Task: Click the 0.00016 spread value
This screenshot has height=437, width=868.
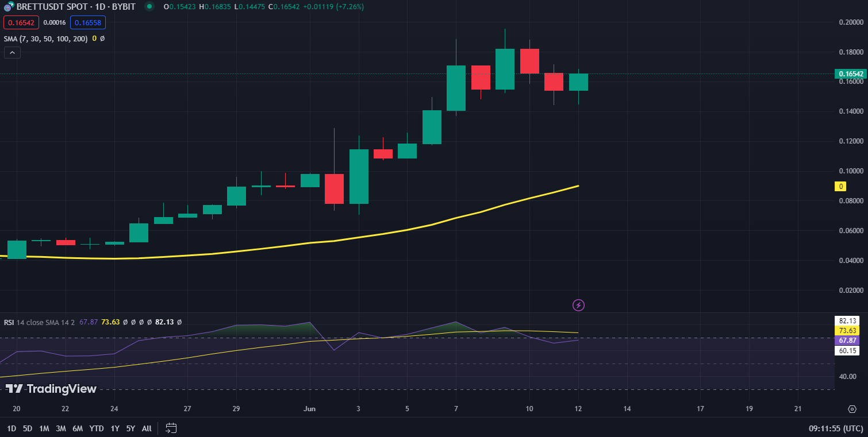Action: pos(55,23)
